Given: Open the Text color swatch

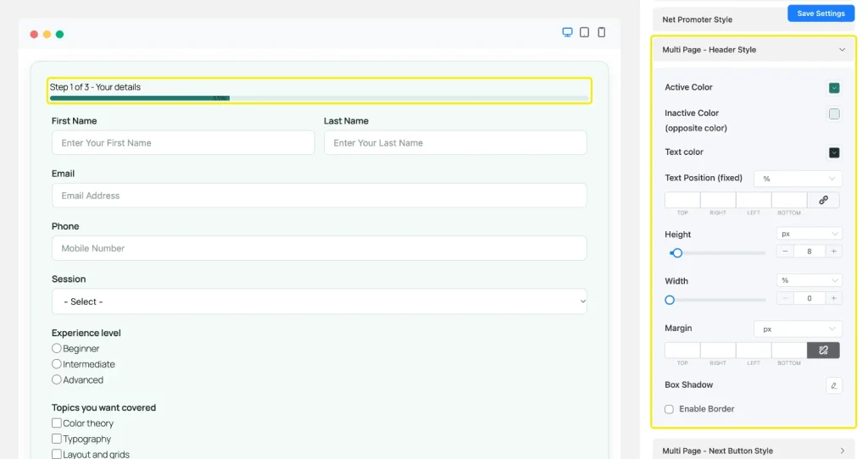Looking at the screenshot, I should (x=834, y=152).
